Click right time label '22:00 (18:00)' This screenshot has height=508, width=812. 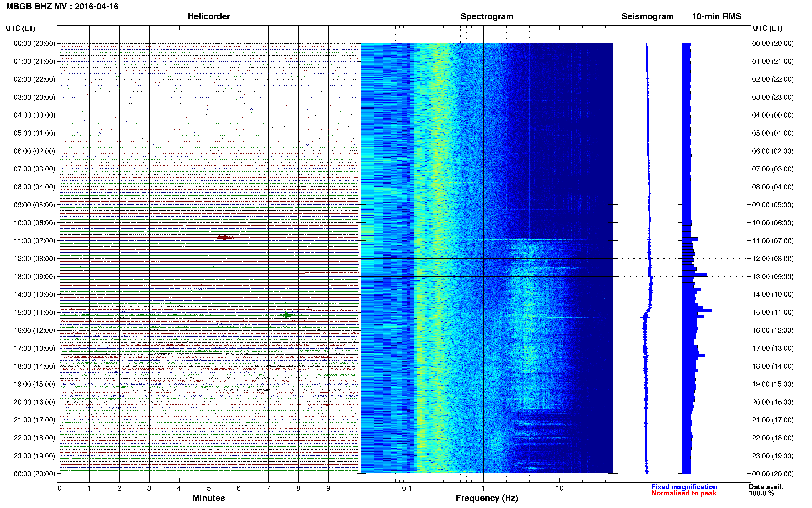tap(773, 438)
